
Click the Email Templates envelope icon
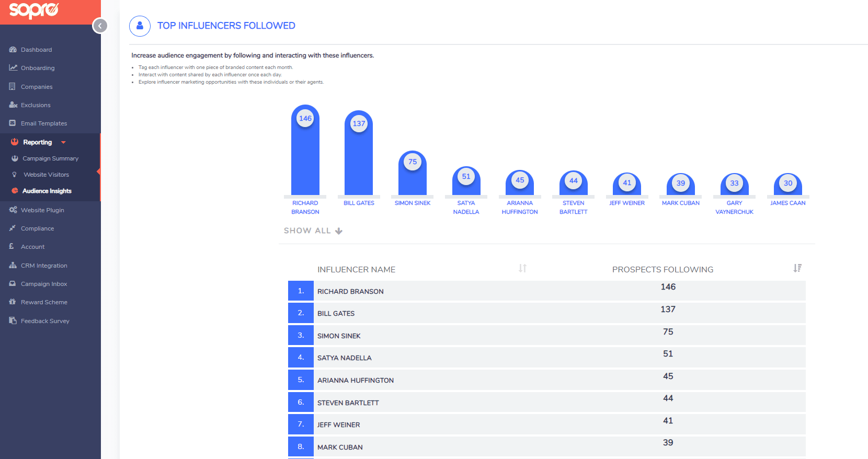(x=13, y=123)
